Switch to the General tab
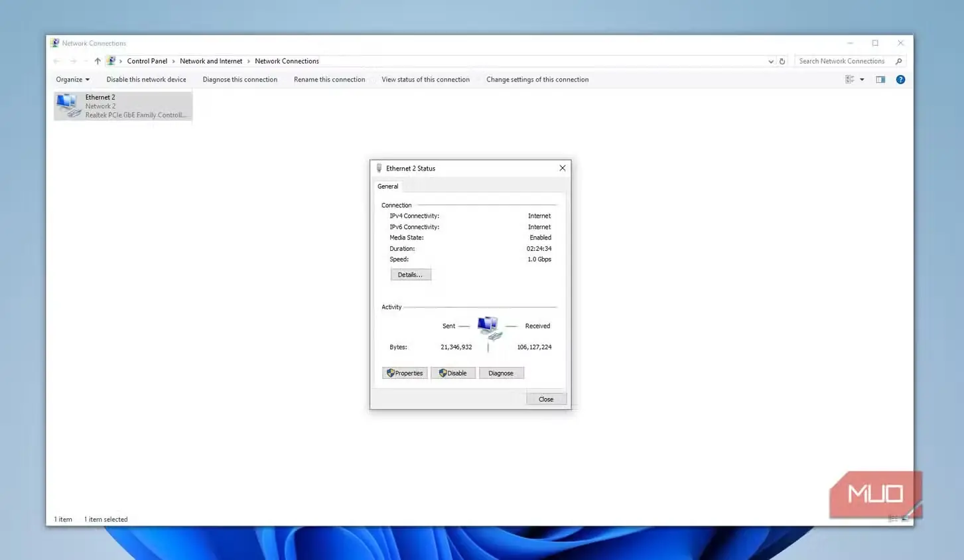Screen dimensions: 964x560 (x=388, y=186)
